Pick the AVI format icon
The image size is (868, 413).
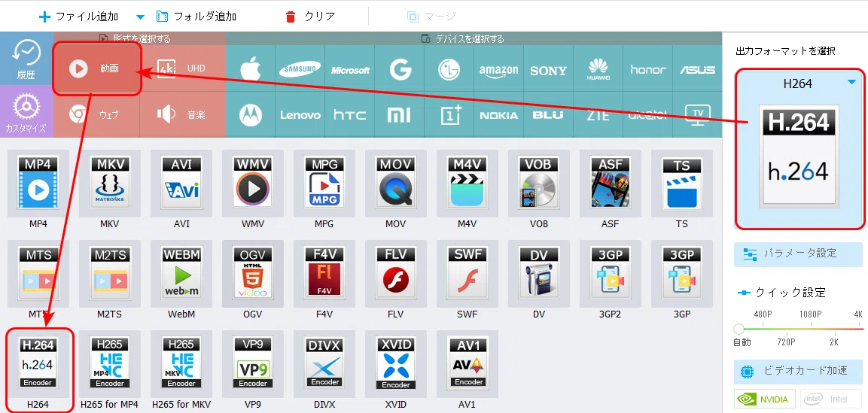click(181, 183)
